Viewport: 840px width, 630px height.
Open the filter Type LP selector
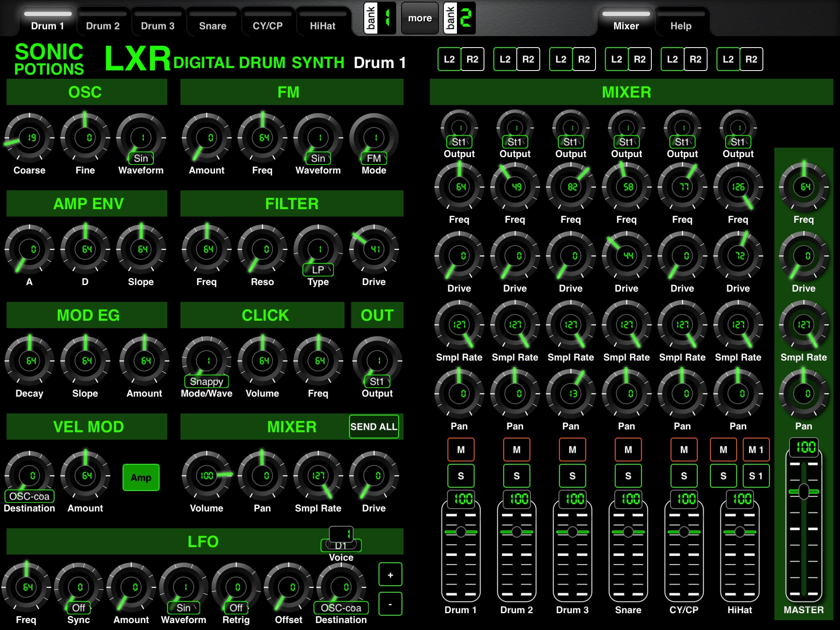(318, 270)
